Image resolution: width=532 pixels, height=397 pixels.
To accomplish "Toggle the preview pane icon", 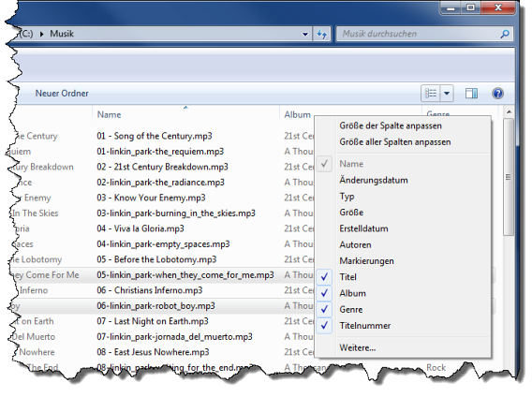I will click(x=471, y=94).
